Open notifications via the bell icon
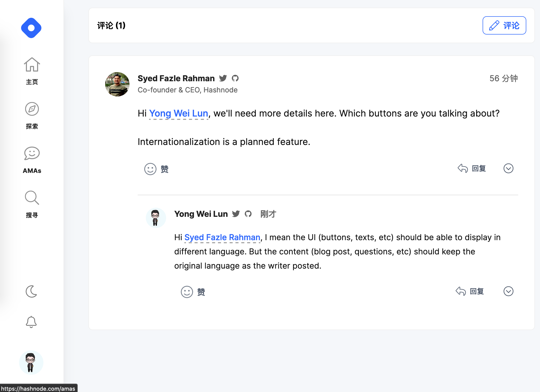This screenshot has height=392, width=540. pos(31,322)
